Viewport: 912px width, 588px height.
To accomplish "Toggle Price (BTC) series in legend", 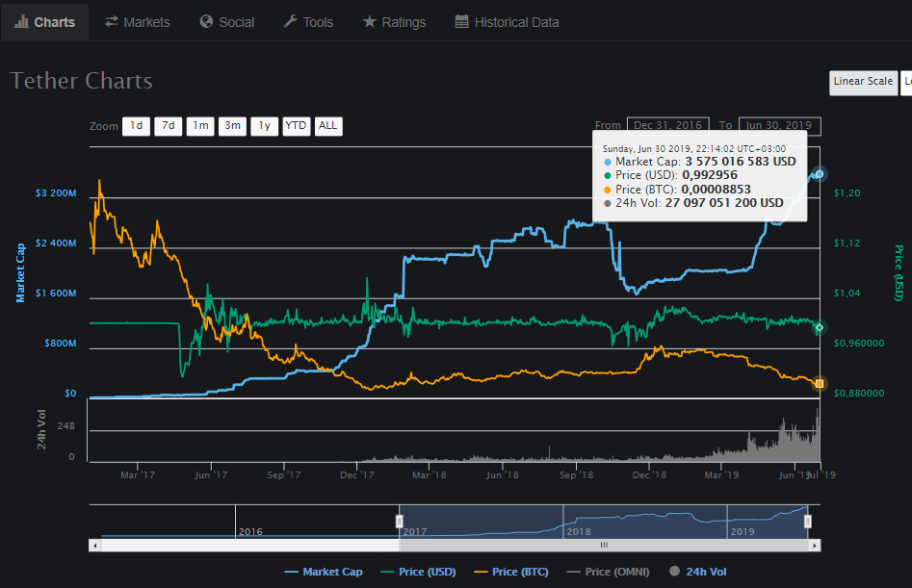I will click(x=510, y=572).
